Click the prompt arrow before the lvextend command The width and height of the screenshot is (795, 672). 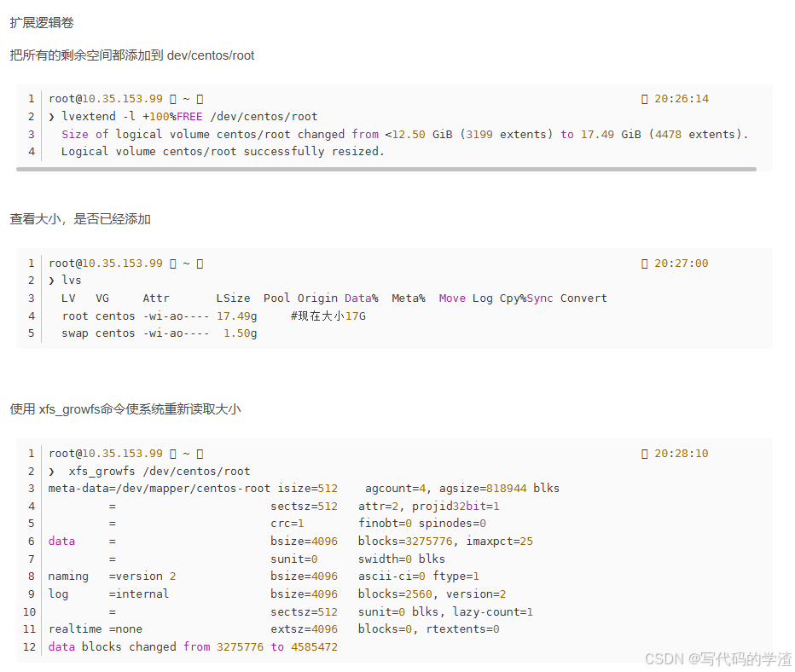point(52,117)
